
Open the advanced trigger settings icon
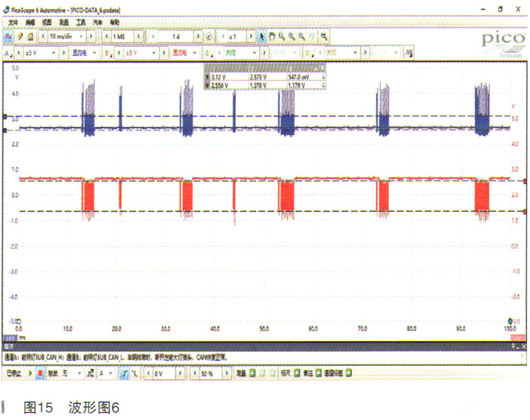90,373
